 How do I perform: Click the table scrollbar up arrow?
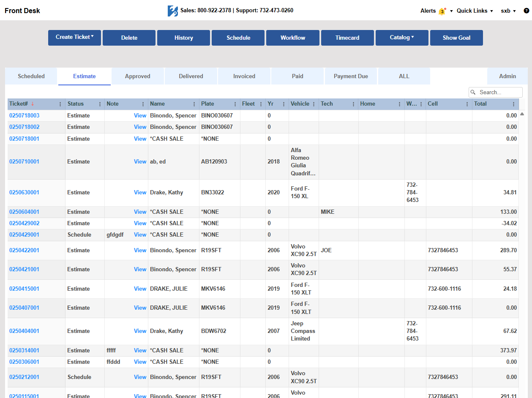pyautogui.click(x=522, y=114)
